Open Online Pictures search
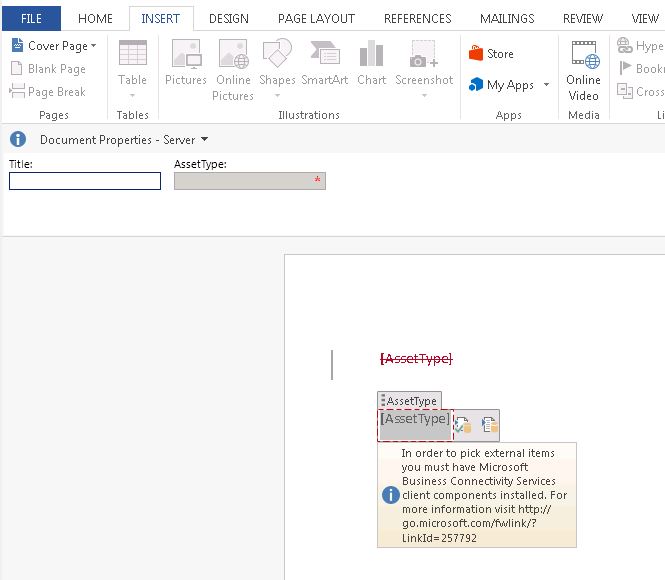Viewport: 665px width, 580px height. pyautogui.click(x=233, y=70)
